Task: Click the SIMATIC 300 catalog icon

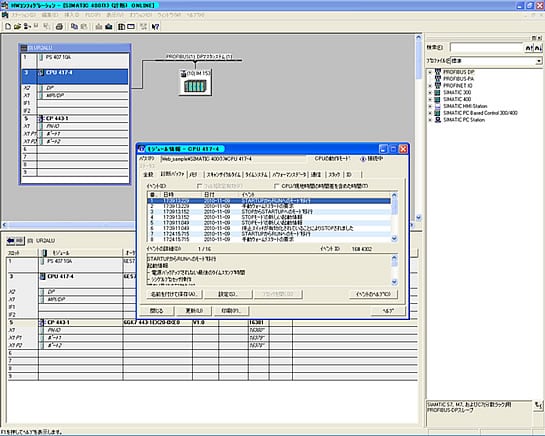Action: [438, 92]
